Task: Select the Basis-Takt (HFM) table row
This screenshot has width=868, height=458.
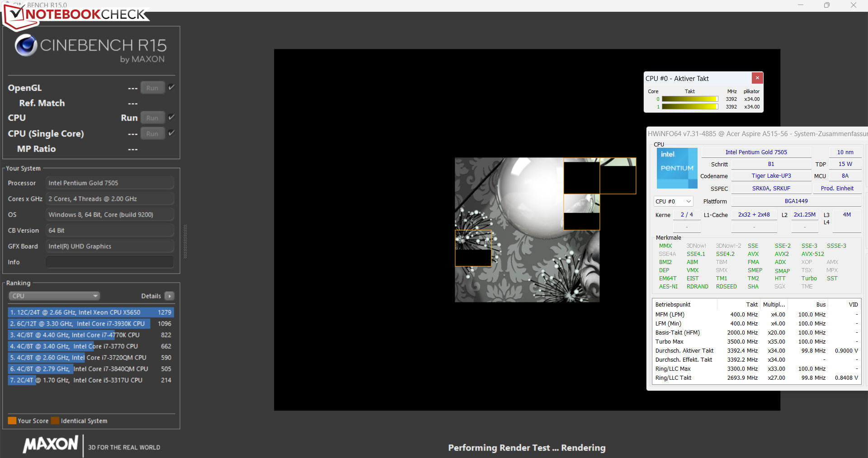Action: tap(756, 333)
